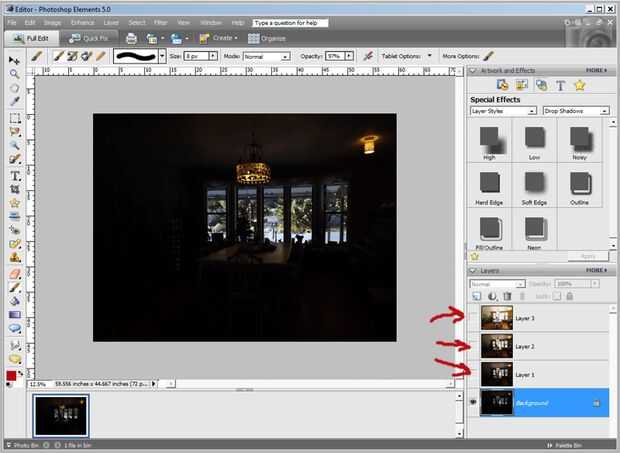Hide the Background layer eye icon

coord(473,402)
